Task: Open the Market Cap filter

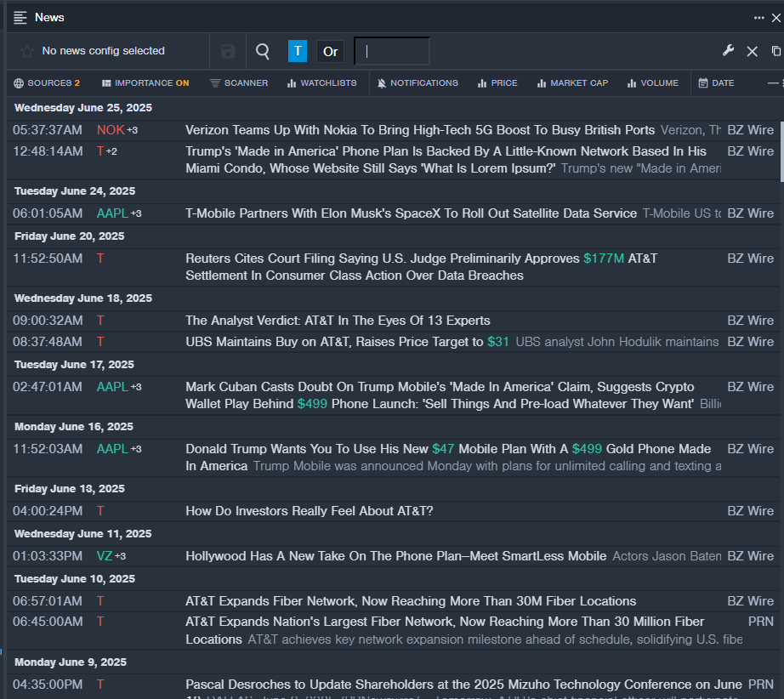Action: [x=572, y=83]
